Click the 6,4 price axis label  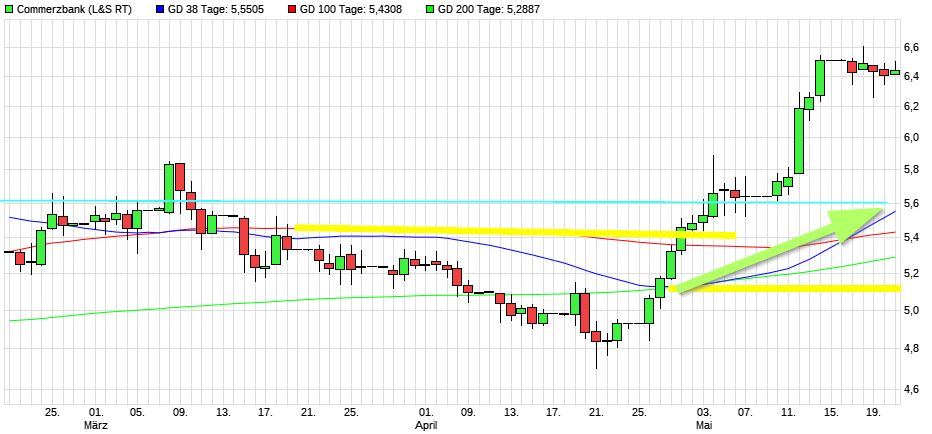(913, 76)
